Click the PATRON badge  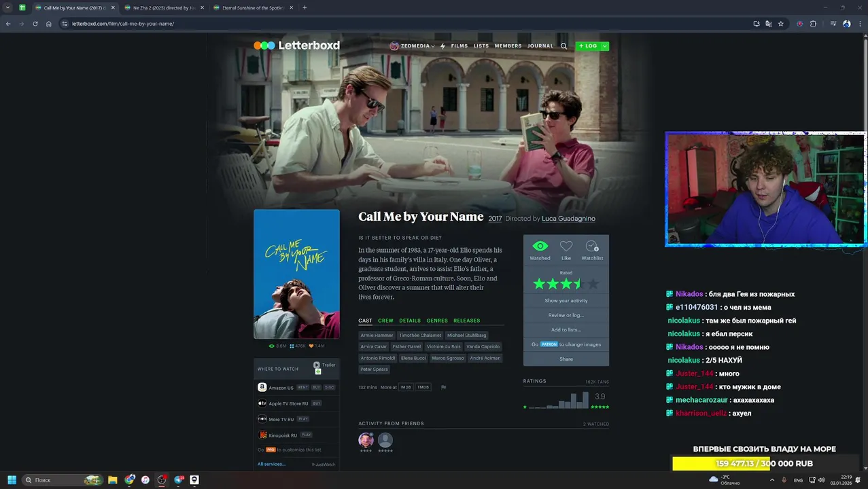click(x=549, y=344)
